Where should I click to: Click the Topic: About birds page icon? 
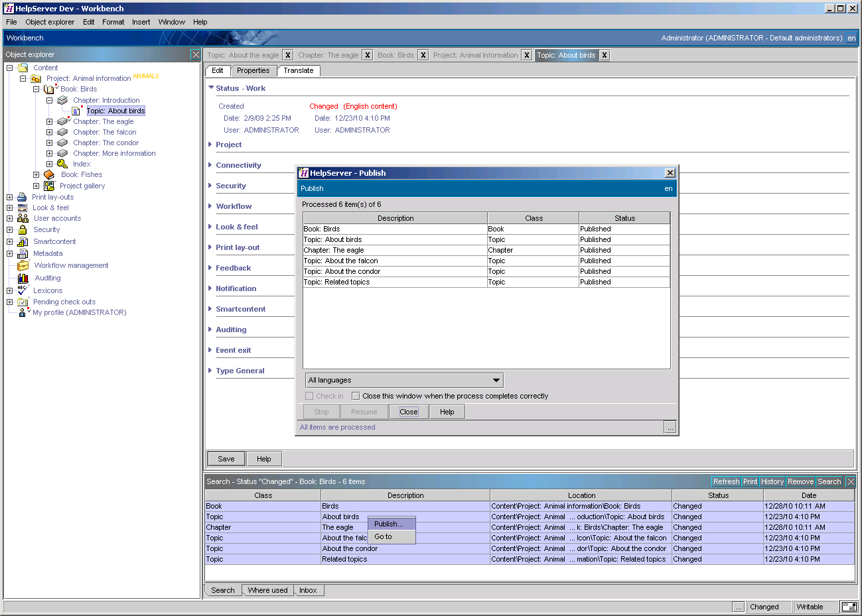tap(76, 111)
